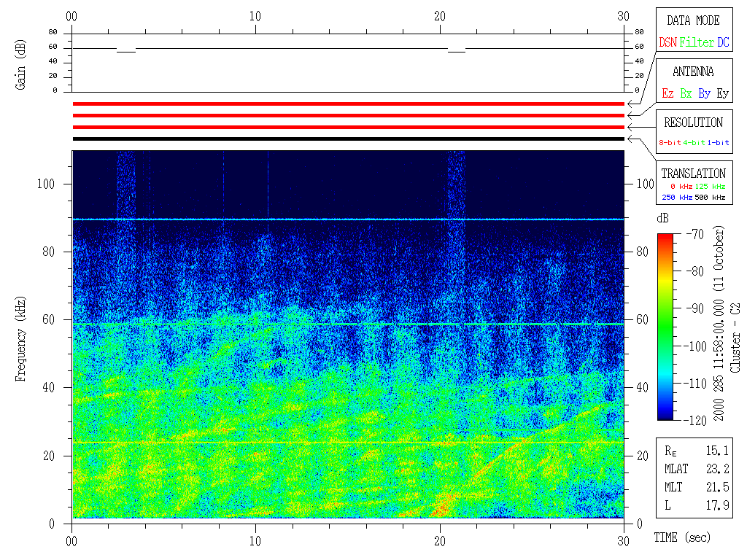Click the gain dip near 21 seconds
Image resolution: width=747 pixels, height=560 pixels.
(x=457, y=52)
